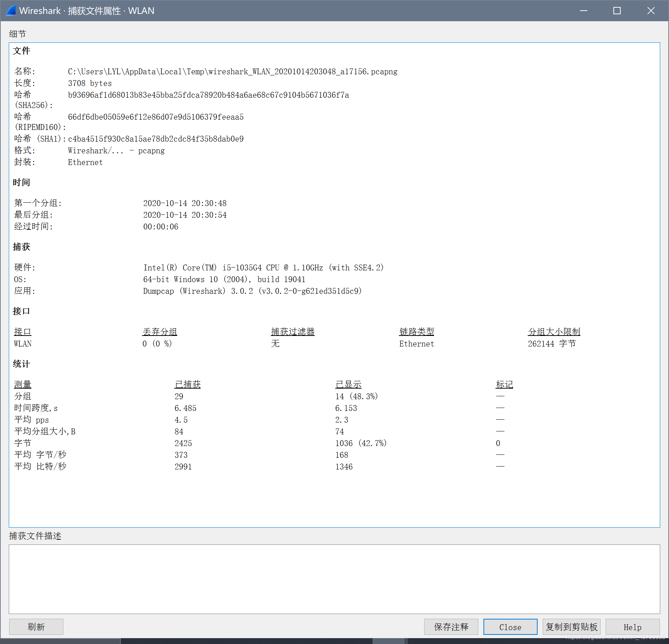Click the 刷新 refresh button

[x=36, y=627]
